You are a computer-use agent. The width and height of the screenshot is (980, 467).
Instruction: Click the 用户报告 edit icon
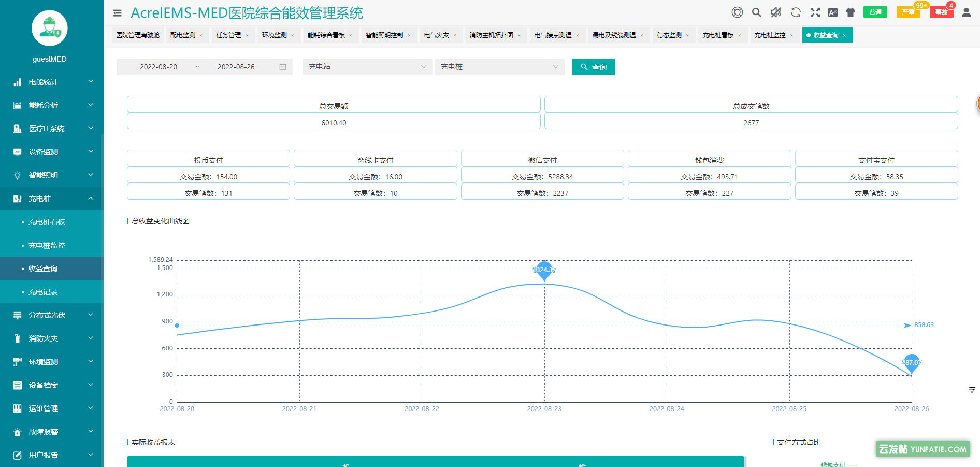coord(17,455)
